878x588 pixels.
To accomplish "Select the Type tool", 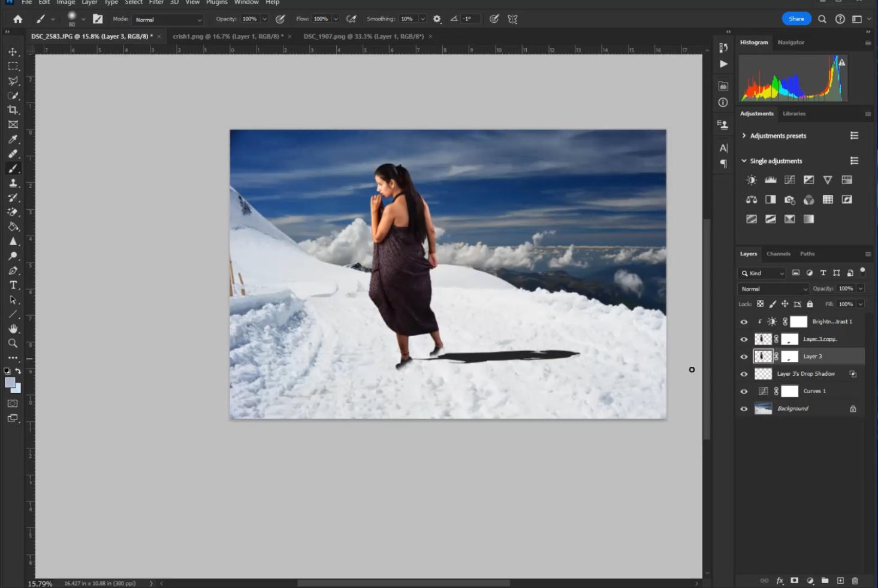I will [x=13, y=285].
